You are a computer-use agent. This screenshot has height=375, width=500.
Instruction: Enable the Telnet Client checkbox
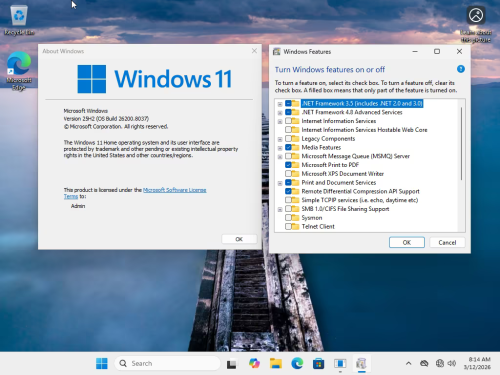point(288,226)
